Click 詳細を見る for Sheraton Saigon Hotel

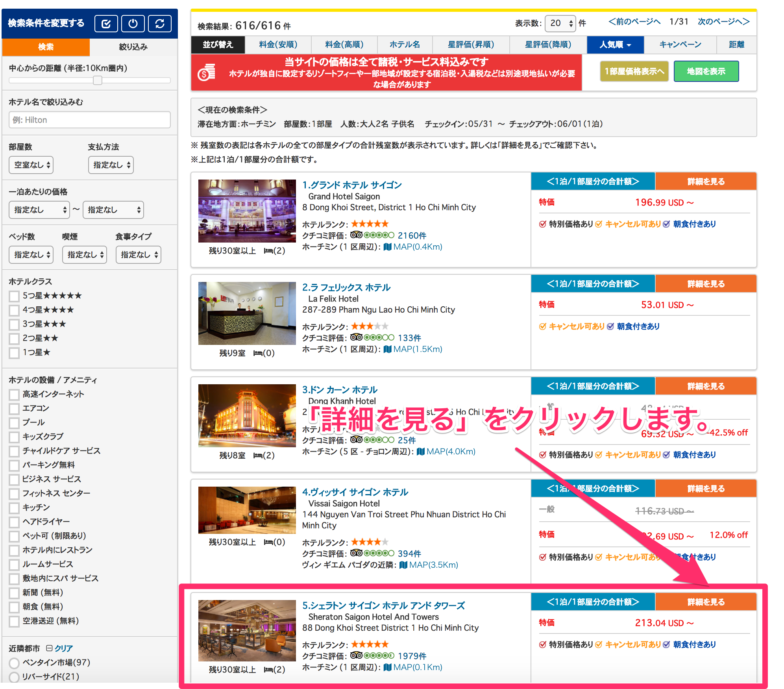[x=706, y=602]
